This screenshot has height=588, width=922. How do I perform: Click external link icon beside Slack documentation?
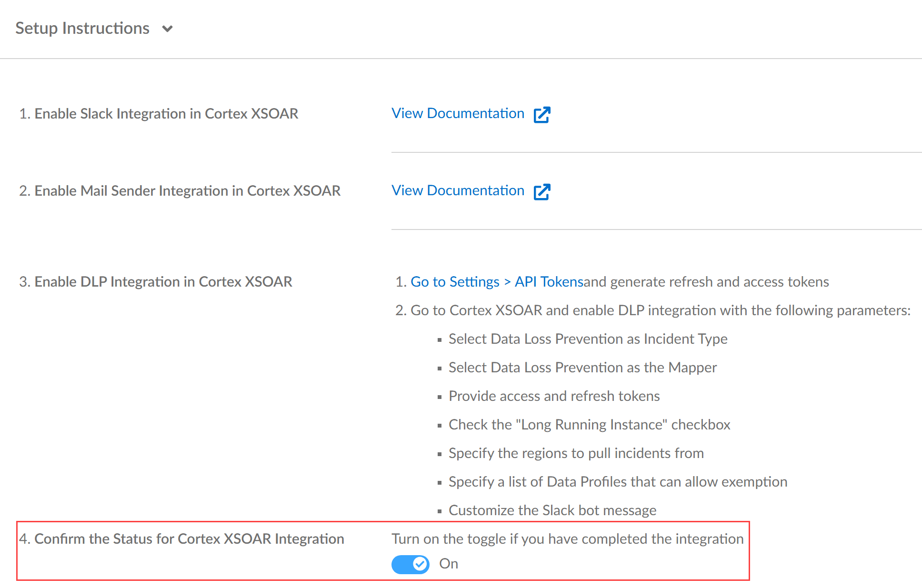click(x=542, y=115)
